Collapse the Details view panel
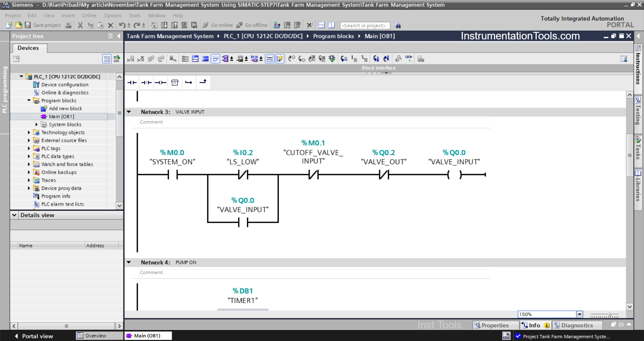 [x=14, y=215]
